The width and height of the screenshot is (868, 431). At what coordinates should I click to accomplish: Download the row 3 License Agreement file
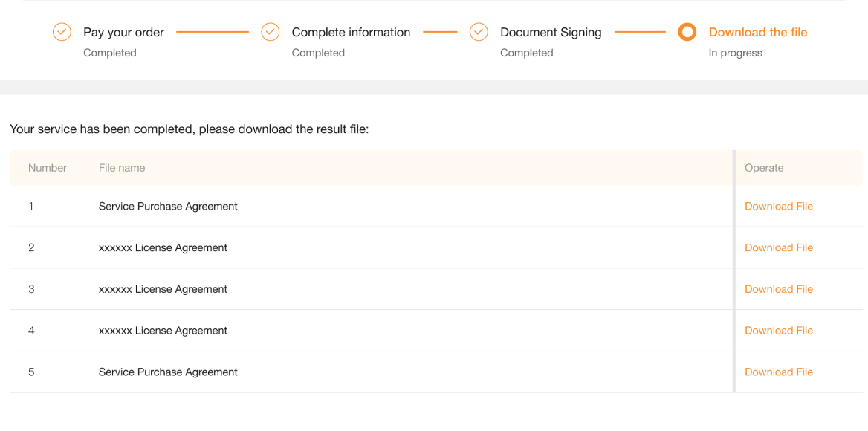tap(779, 289)
